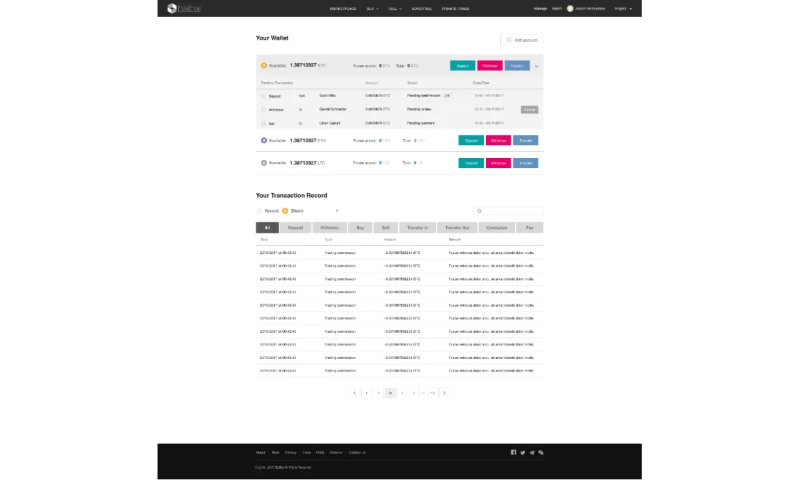Open the FAQs link in the footer
800x480 pixels.
(320, 452)
